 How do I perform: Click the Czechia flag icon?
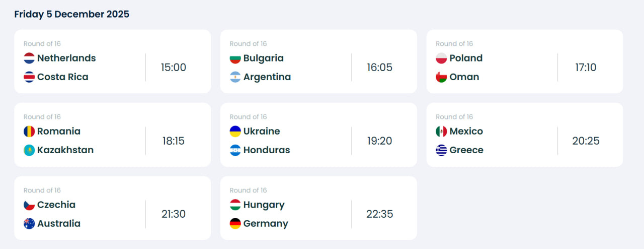[29, 205]
